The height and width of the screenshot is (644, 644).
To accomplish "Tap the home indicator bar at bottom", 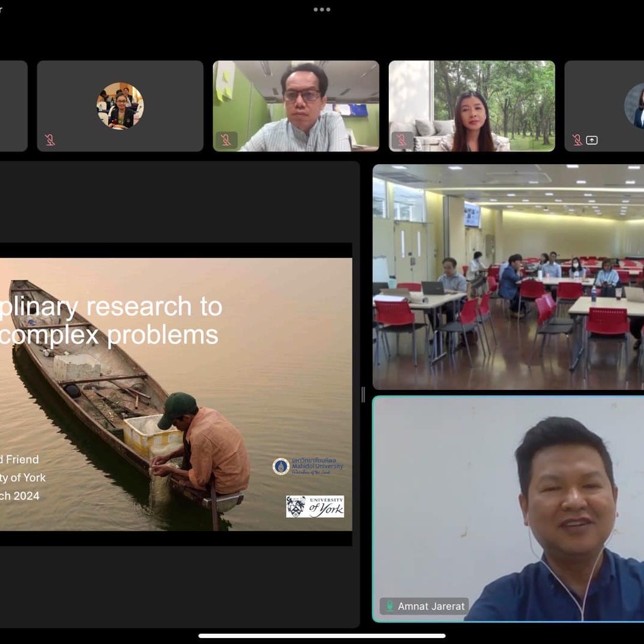I will pos(322,636).
